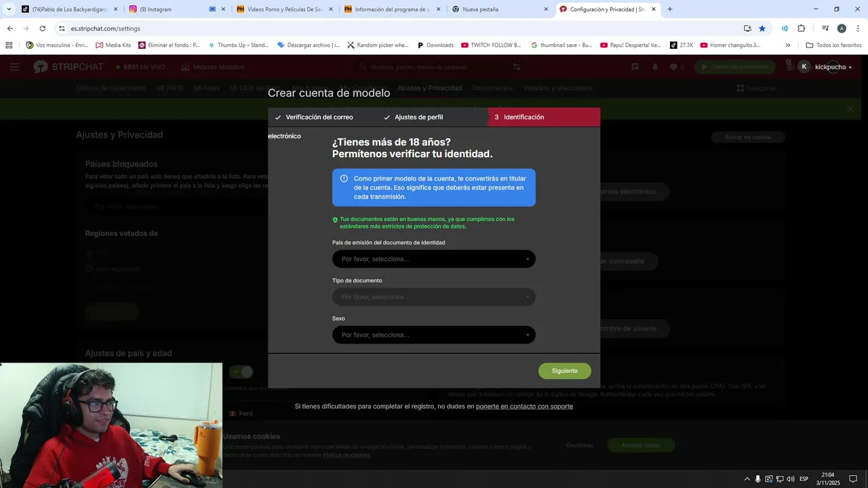Open Stripchat favorites heart icon
Viewport: 868px width, 488px height.
point(673,67)
